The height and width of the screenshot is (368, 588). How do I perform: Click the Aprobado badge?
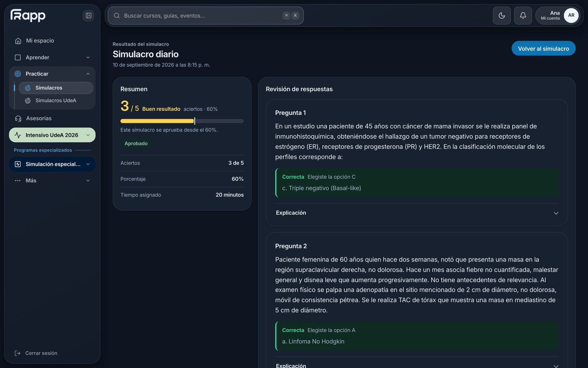pos(136,144)
